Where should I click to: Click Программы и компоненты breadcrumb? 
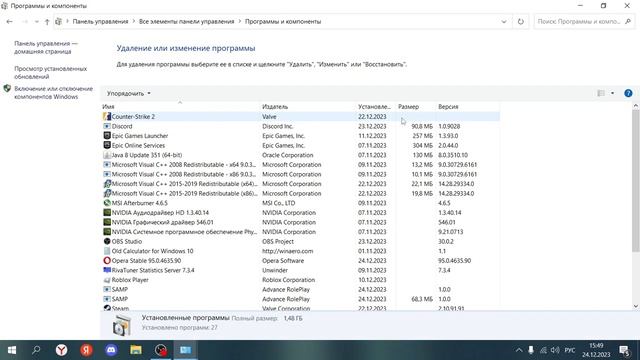tap(283, 22)
